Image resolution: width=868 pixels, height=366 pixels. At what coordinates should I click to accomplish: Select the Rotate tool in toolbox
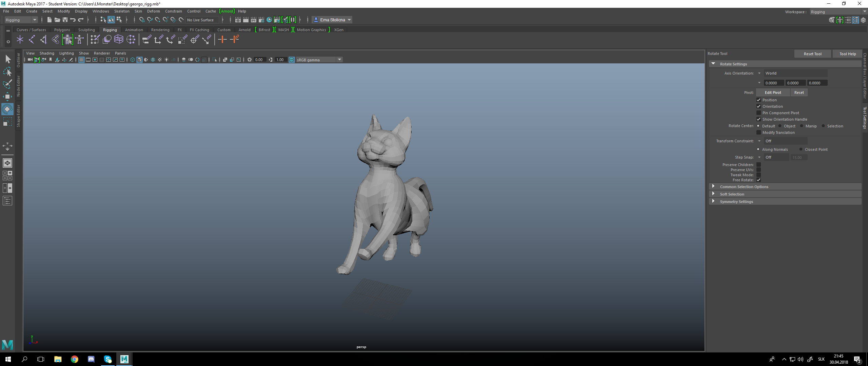[7, 109]
